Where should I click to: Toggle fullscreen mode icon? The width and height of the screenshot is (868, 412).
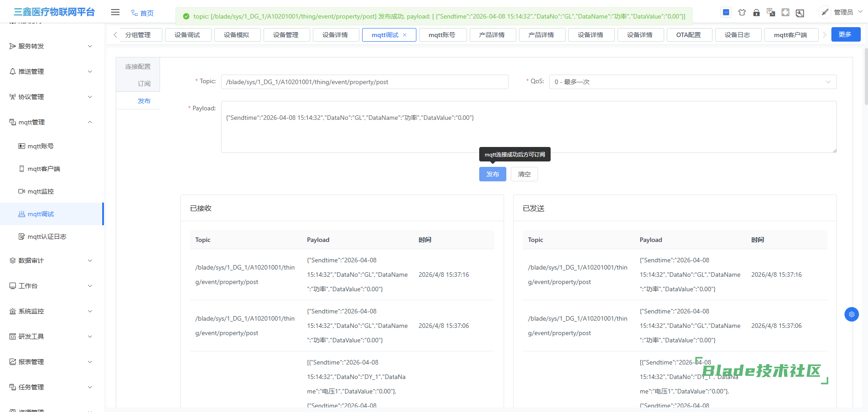coord(785,13)
